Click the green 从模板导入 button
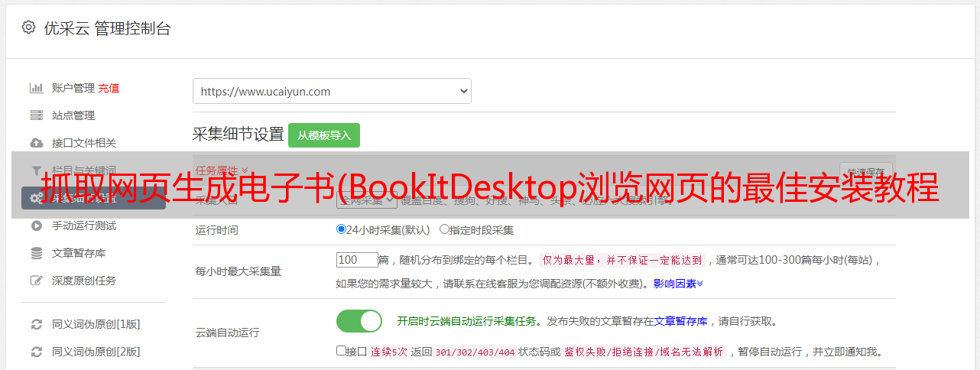Image resolution: width=980 pixels, height=370 pixels. [324, 135]
